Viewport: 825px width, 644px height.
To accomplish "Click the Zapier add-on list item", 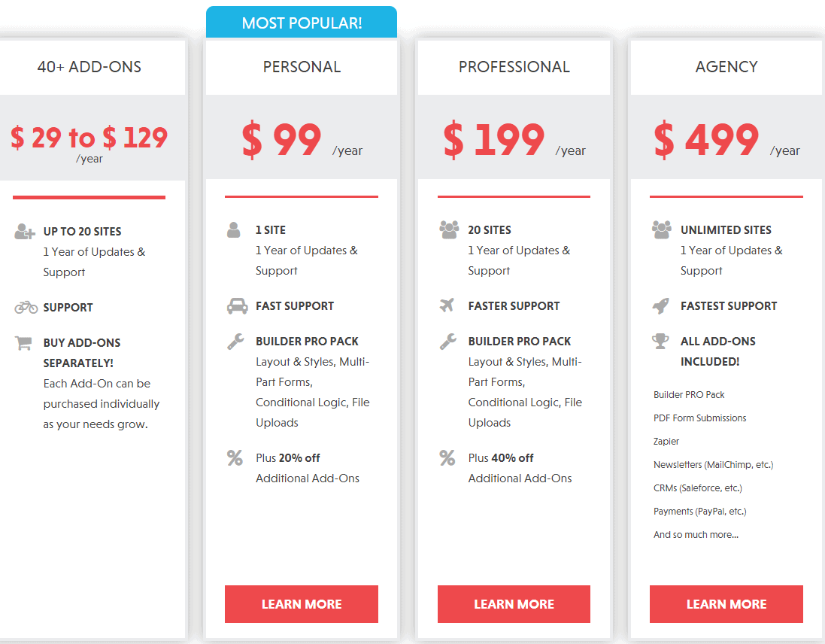I will [666, 442].
